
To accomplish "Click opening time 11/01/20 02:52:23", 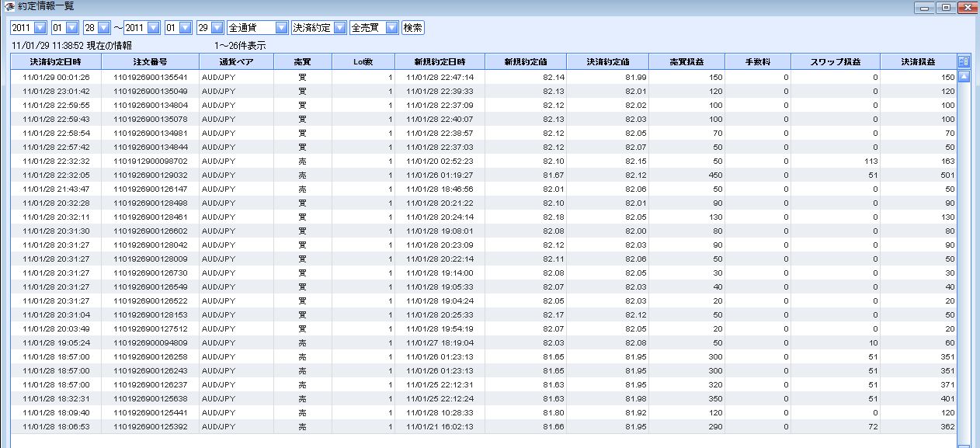I will point(440,161).
